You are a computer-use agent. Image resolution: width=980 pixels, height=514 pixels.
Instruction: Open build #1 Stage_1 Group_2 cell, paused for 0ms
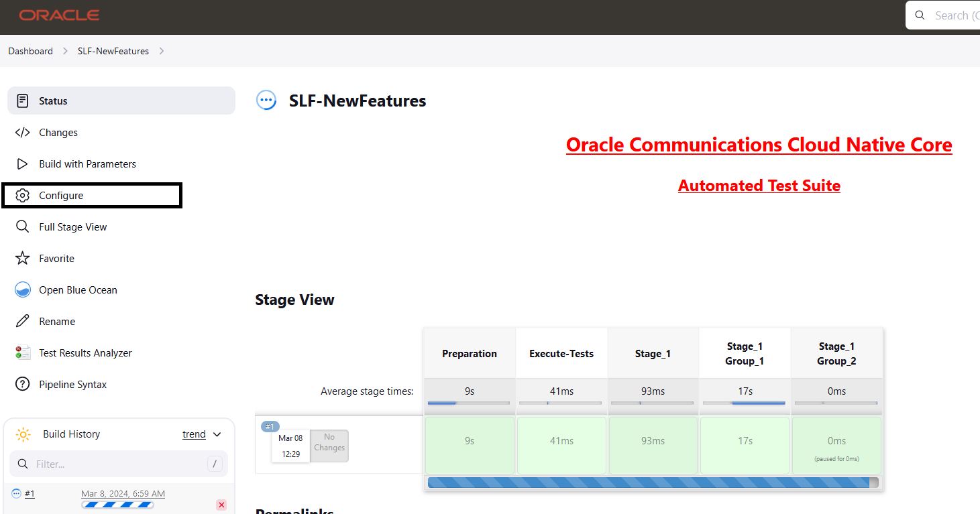coord(836,446)
